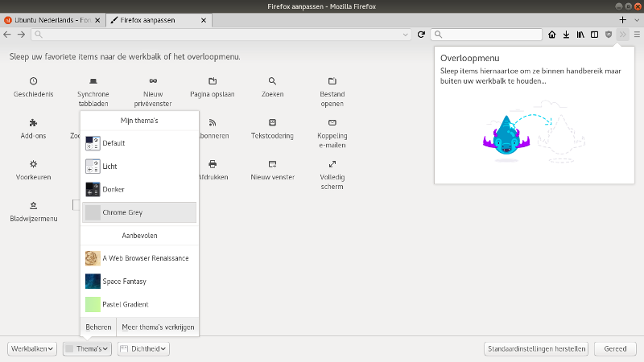Click the Geschiedenis clock icon
The width and height of the screenshot is (644, 362).
click(x=33, y=81)
